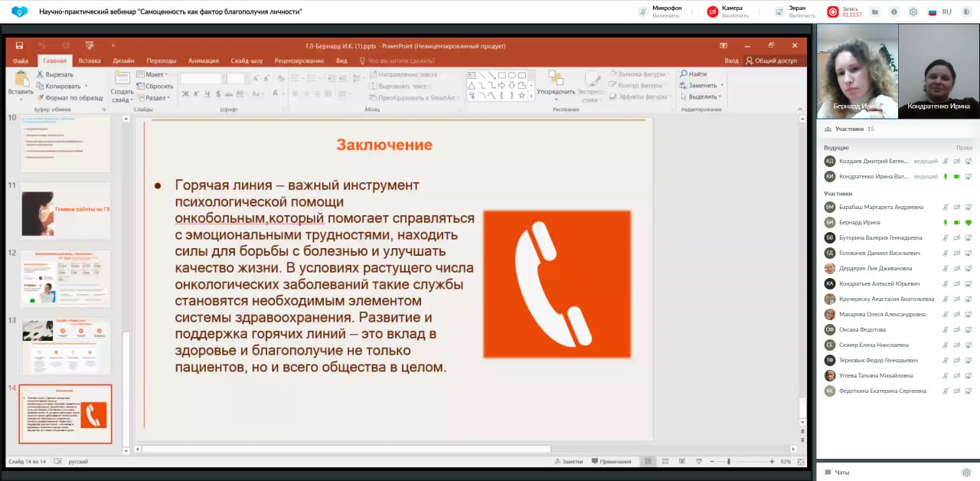
Task: Fit slide to current window icon
Action: click(799, 462)
